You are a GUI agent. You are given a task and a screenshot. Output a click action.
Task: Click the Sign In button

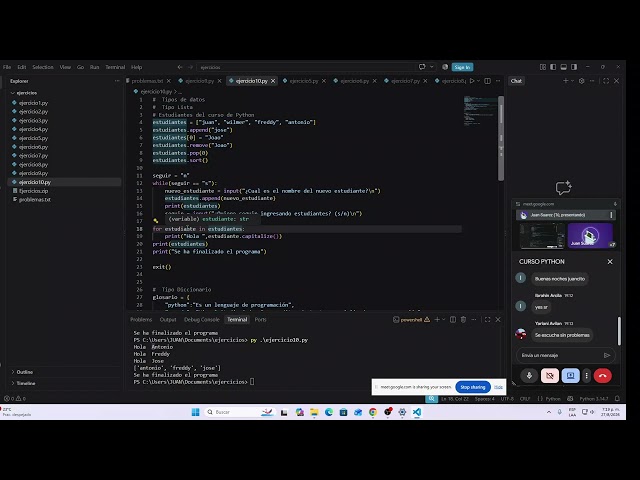point(462,67)
